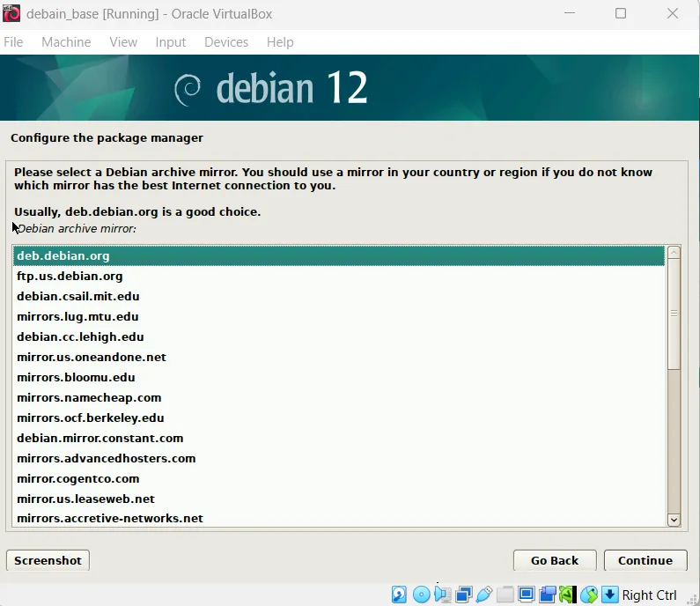
Task: Open the File menu
Action: coord(13,42)
